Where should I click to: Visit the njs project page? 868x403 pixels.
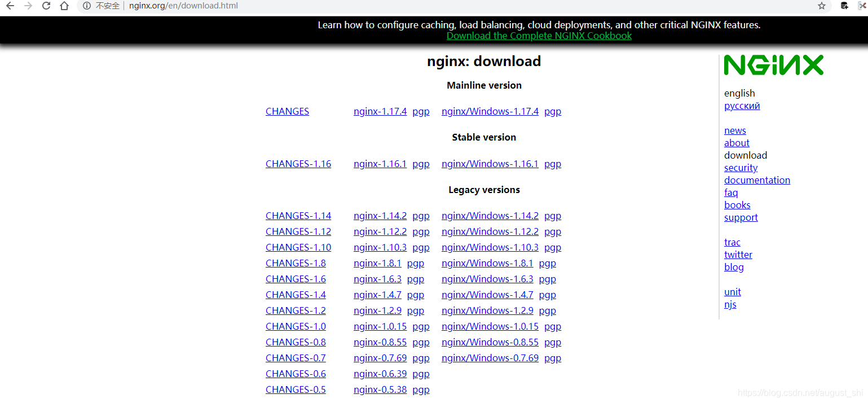[730, 304]
